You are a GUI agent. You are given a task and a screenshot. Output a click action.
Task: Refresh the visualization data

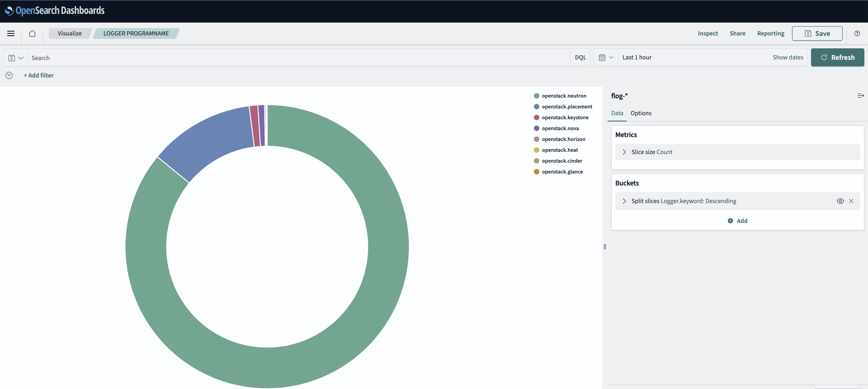837,57
